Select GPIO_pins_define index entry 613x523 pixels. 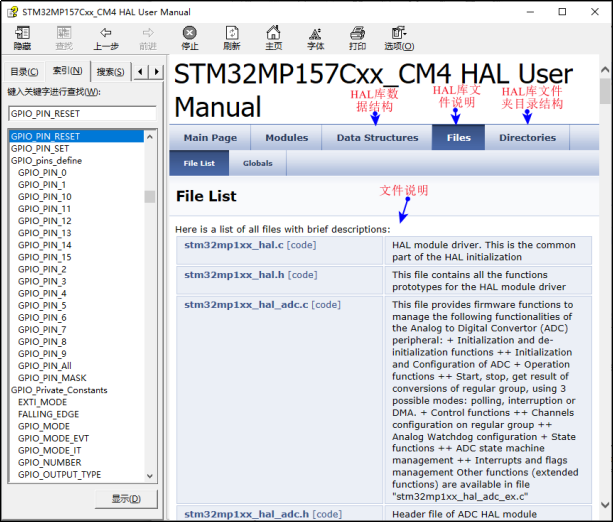tap(47, 161)
